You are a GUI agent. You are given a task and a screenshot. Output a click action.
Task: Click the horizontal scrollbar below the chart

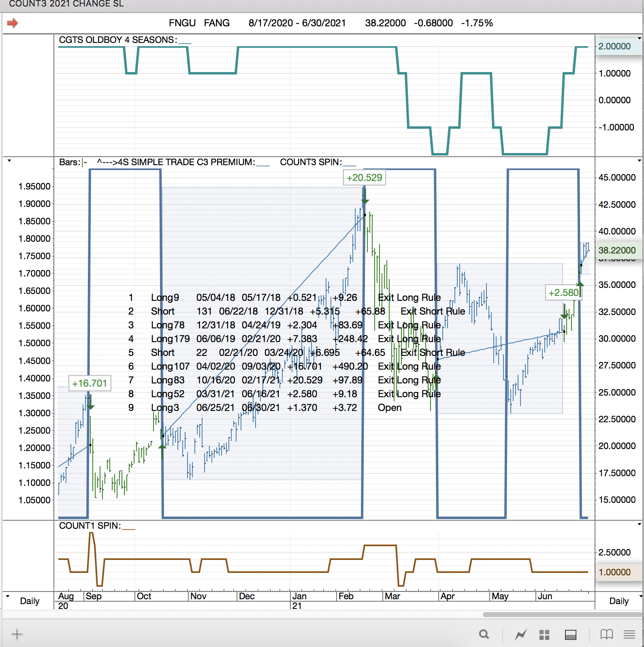click(x=562, y=615)
